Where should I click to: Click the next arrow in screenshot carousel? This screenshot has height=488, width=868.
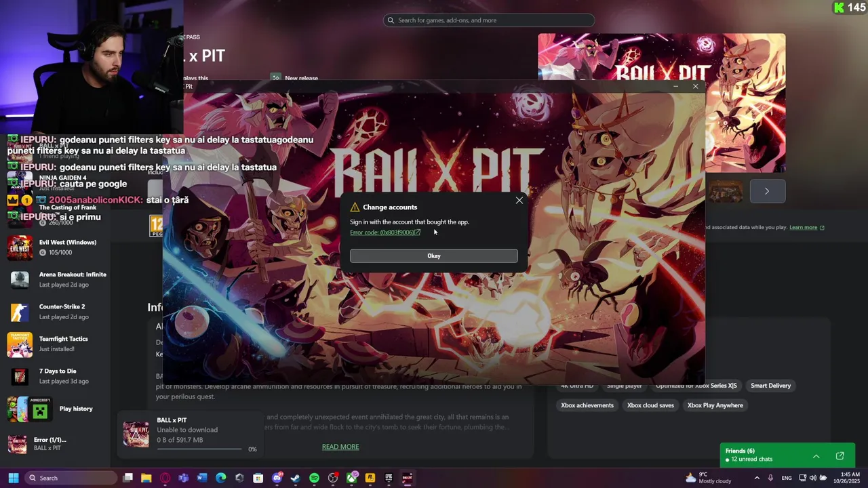coord(767,191)
